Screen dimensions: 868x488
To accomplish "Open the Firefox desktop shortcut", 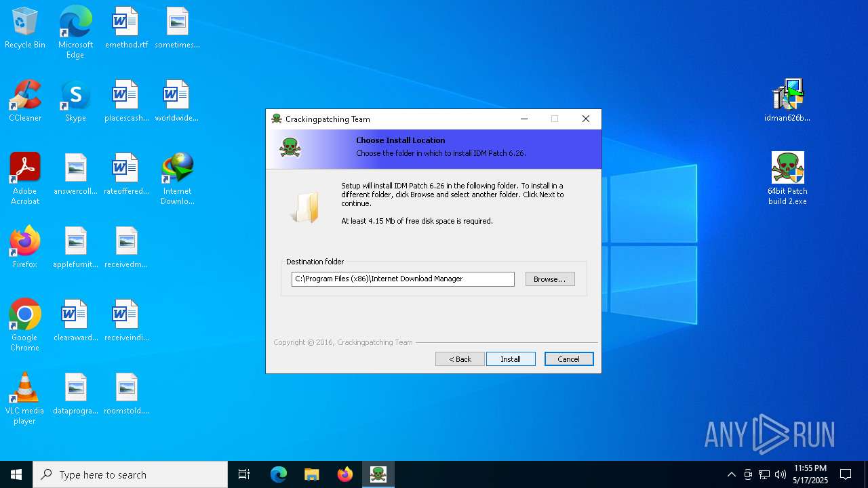I will [x=25, y=247].
